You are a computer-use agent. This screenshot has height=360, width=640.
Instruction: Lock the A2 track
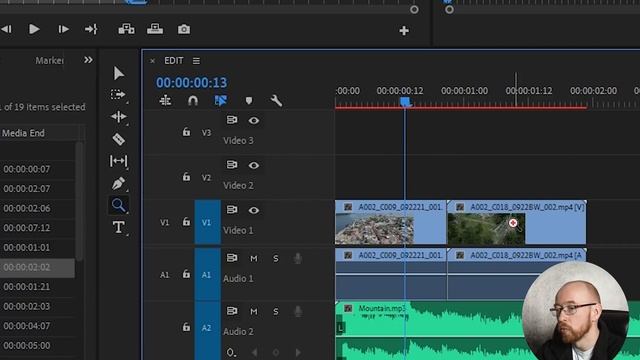(x=186, y=327)
